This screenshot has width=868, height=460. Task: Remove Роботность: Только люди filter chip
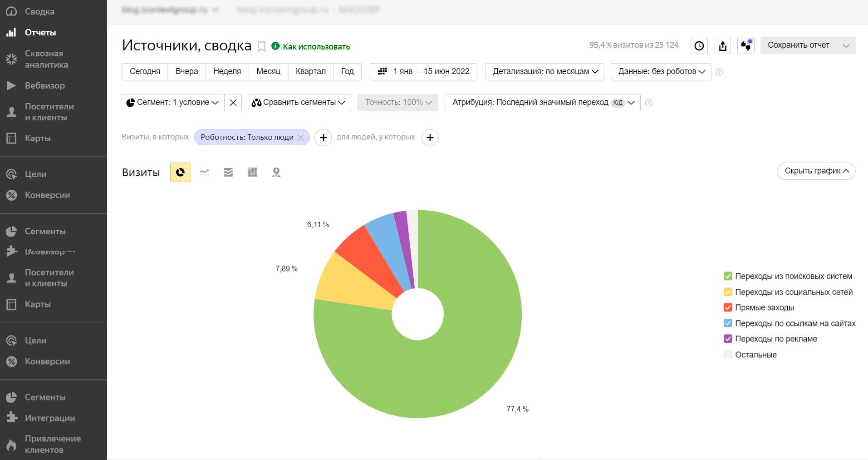click(300, 138)
